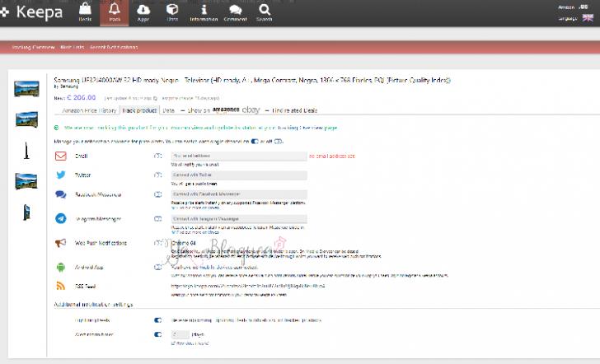Click the Information icon in header

tap(205, 12)
